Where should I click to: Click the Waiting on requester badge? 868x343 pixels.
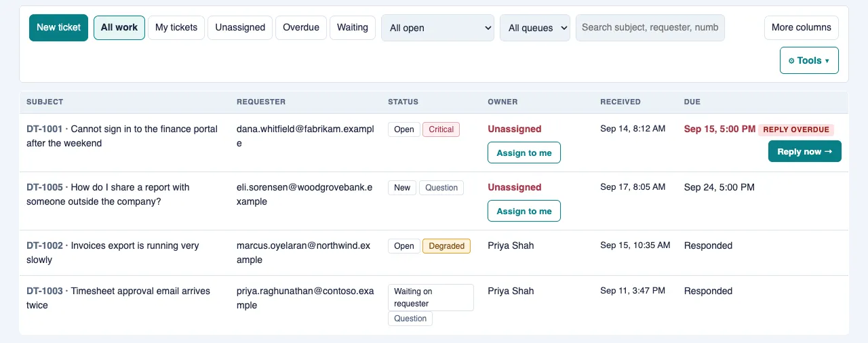pos(431,298)
